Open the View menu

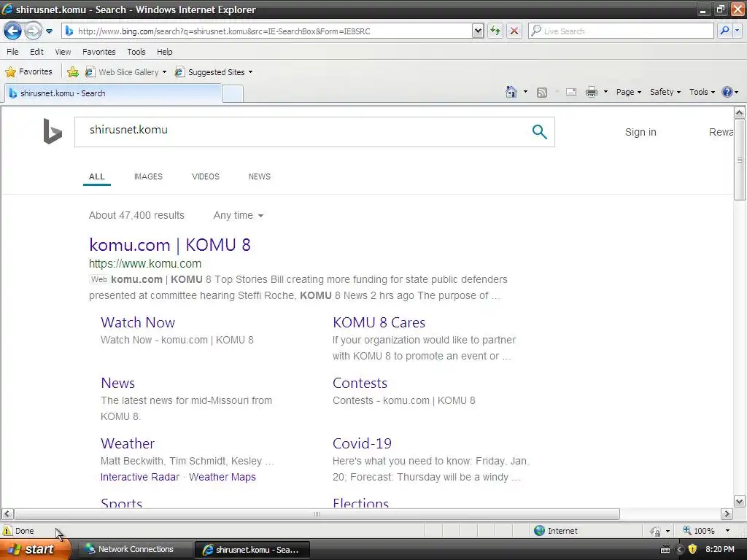pyautogui.click(x=63, y=52)
